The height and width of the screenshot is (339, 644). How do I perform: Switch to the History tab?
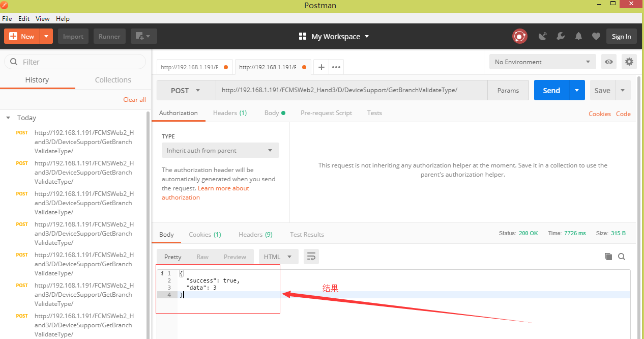[37, 80]
